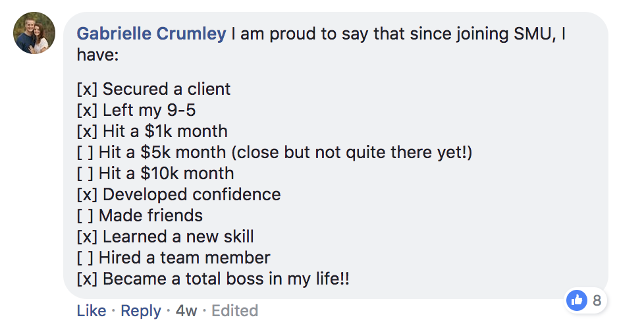Click the empty [ ] beside Hired a team member
This screenshot has width=644, height=332.
86,258
